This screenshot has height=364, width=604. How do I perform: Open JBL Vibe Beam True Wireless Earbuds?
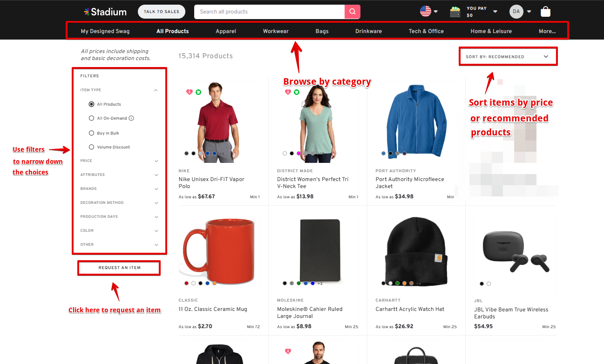[511, 313]
